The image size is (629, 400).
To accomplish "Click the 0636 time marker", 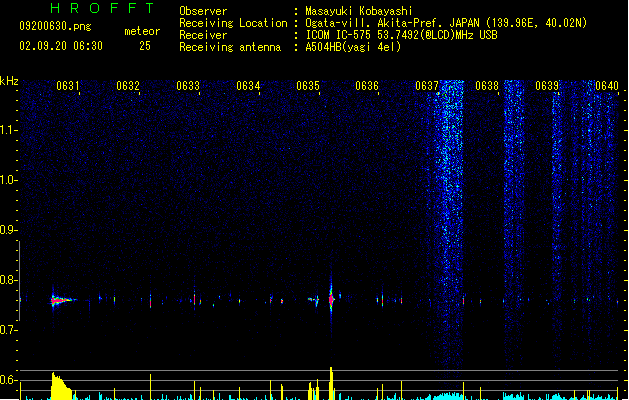I will point(367,86).
